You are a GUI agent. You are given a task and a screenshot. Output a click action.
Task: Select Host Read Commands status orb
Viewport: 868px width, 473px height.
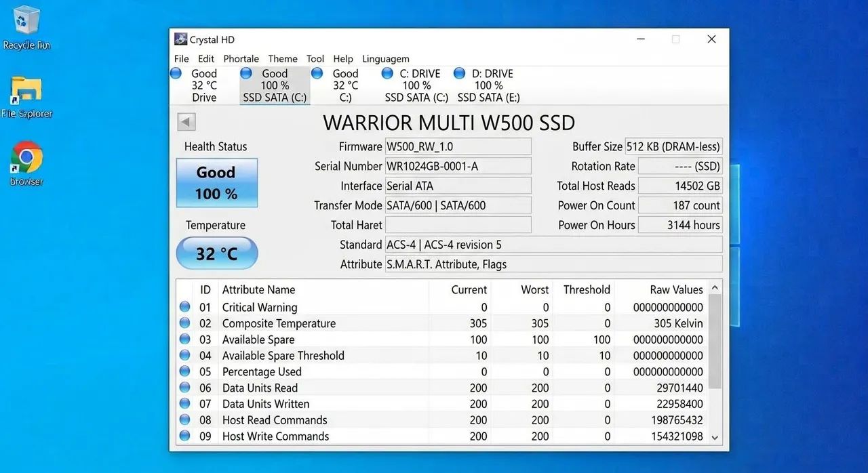[x=184, y=420]
